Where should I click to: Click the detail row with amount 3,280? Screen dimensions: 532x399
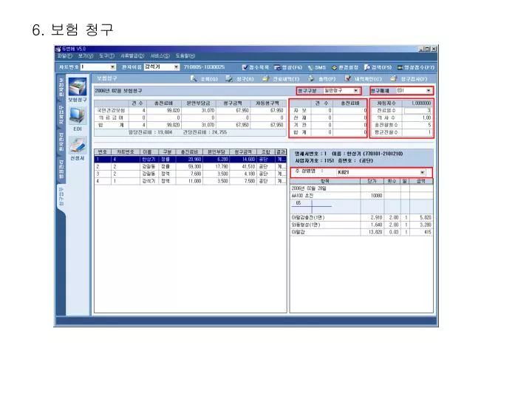[361, 225]
